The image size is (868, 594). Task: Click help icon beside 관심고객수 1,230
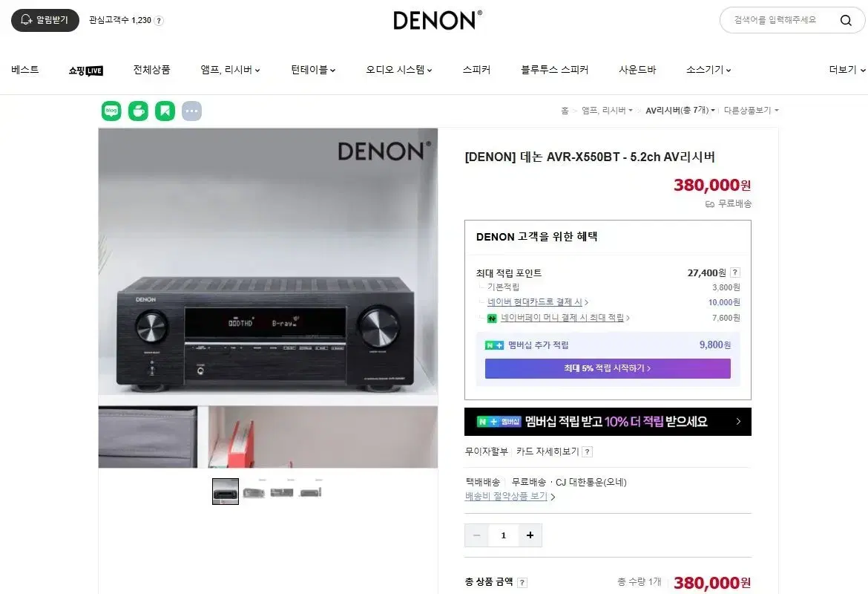[x=159, y=21]
